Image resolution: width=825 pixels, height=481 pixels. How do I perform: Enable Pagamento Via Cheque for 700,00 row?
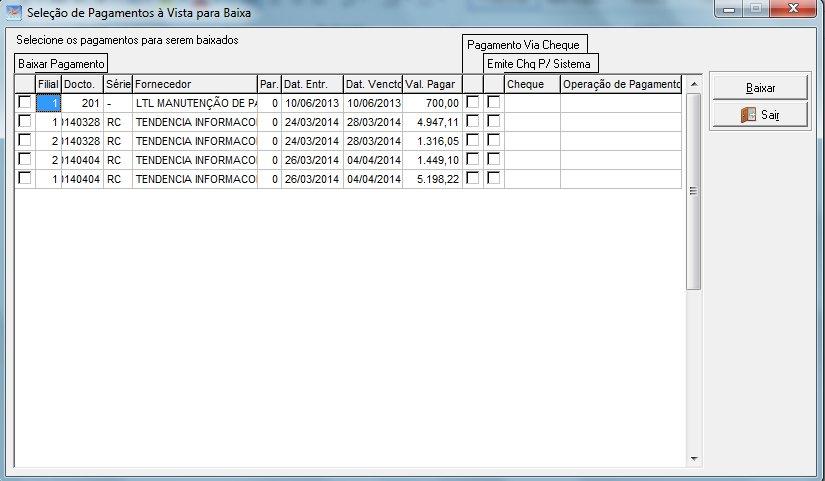pyautogui.click(x=472, y=102)
